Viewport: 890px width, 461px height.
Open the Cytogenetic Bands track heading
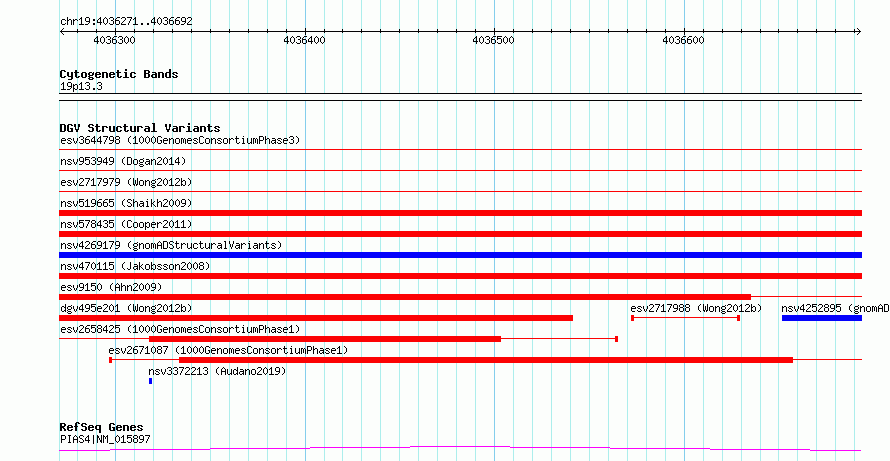point(119,74)
